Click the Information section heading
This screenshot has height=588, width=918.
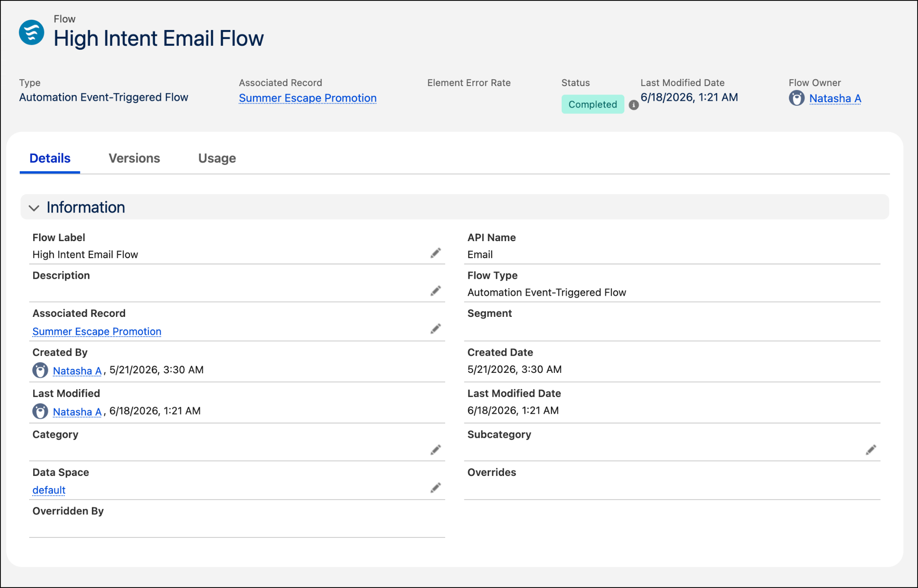point(86,208)
